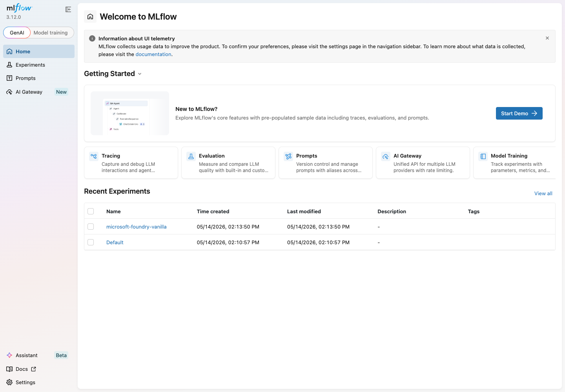Click the arrow on Start Demo button
This screenshot has height=392, width=565.
coord(534,113)
